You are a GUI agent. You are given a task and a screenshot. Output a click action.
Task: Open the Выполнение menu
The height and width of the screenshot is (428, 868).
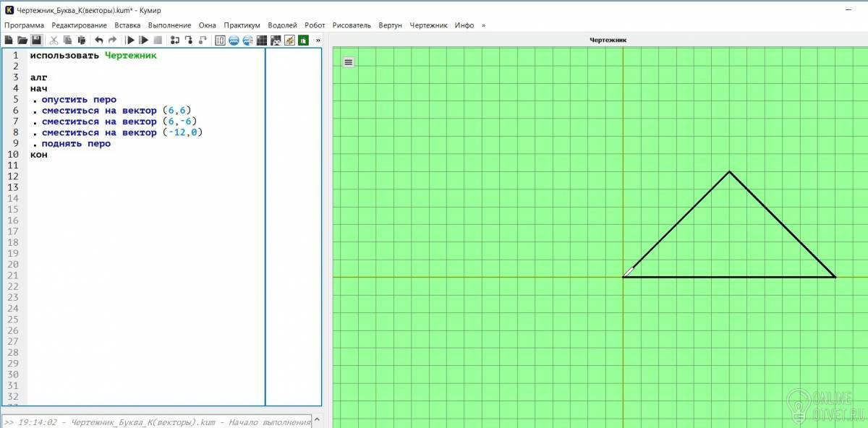(x=170, y=25)
